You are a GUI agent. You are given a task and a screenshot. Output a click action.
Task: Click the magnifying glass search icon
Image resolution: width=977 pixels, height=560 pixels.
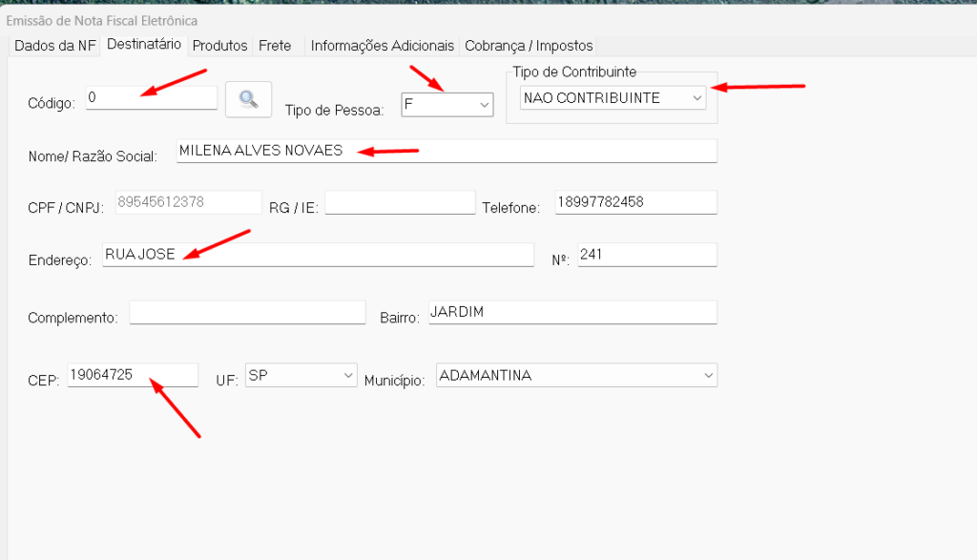(248, 99)
